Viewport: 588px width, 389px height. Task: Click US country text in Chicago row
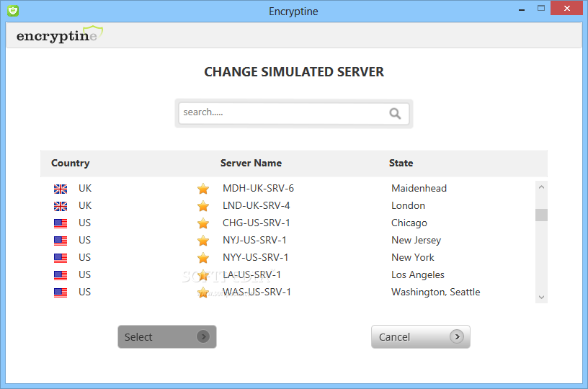coord(84,223)
